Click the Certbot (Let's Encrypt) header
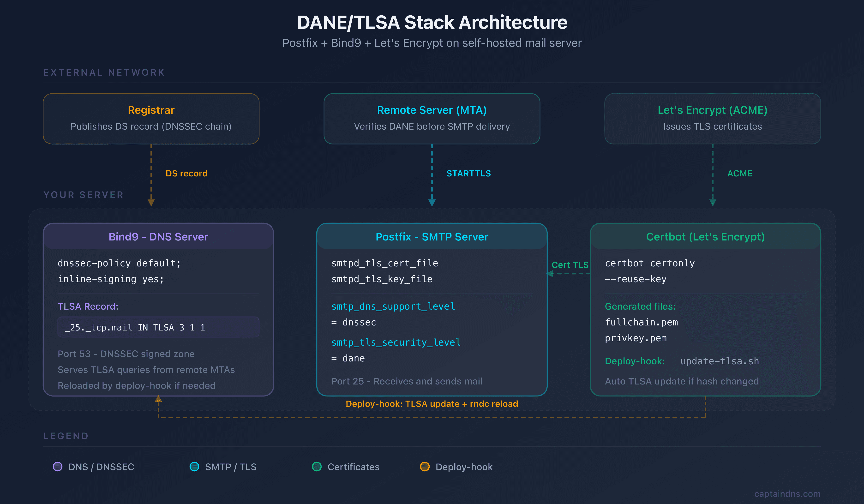This screenshot has width=864, height=504. [705, 237]
